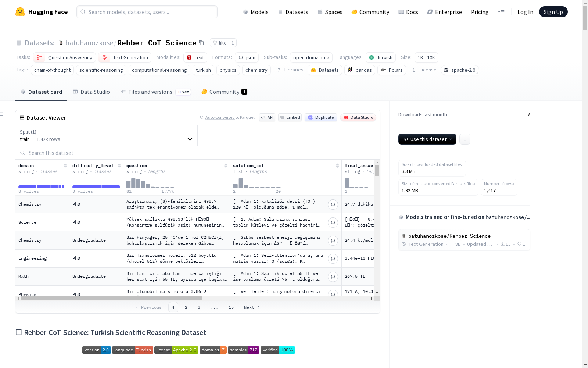Viewport: 588px width, 368px height.
Task: Sort by the domain column
Action: (65, 166)
